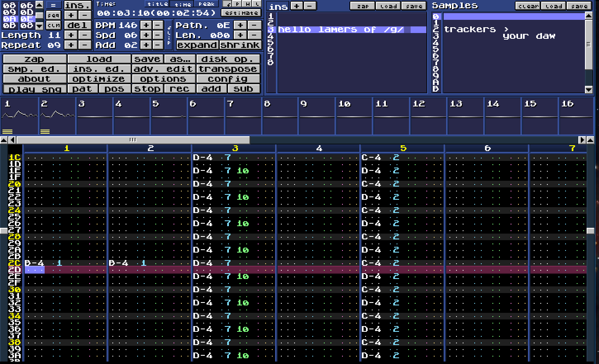Click plus button next to order ins.

pyautogui.click(x=71, y=15)
